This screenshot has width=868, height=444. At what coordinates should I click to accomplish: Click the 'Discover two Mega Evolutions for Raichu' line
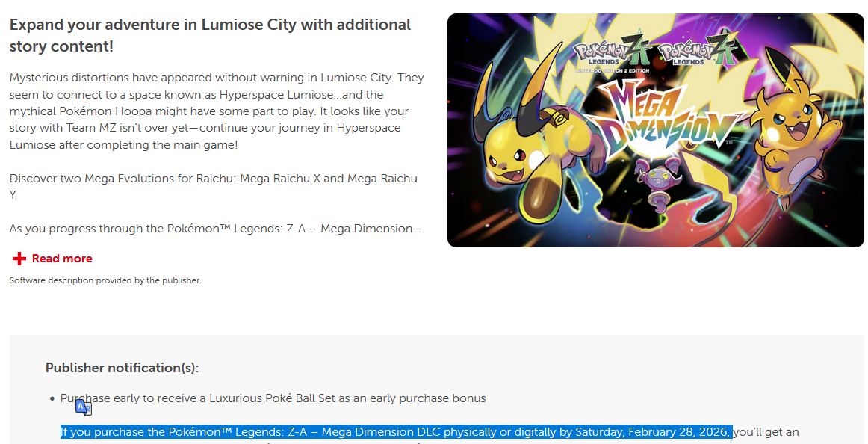click(214, 187)
